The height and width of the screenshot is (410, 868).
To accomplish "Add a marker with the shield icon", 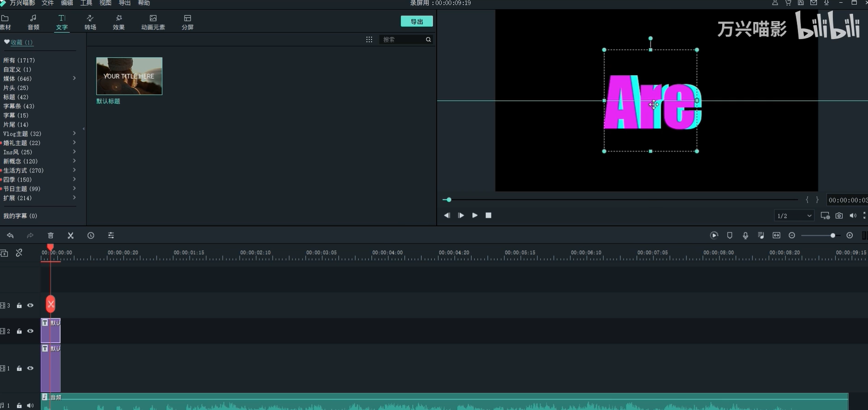I will (730, 236).
